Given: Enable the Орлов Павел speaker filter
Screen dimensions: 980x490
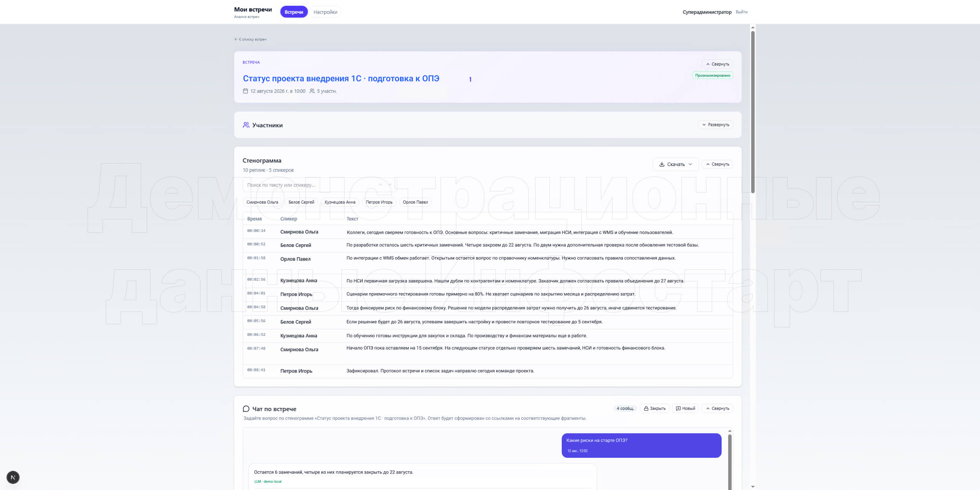Looking at the screenshot, I should 415,202.
